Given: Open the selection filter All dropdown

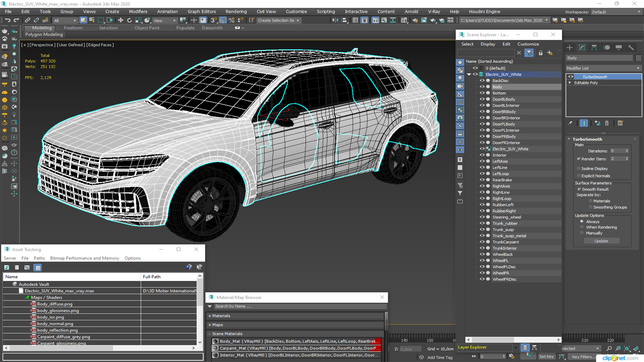Looking at the screenshot, I should coord(65,20).
